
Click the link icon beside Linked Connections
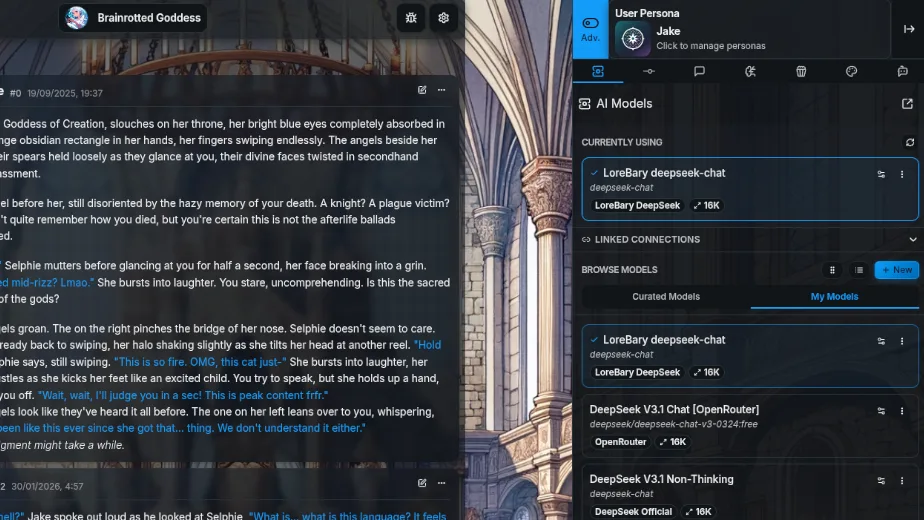[586, 239]
